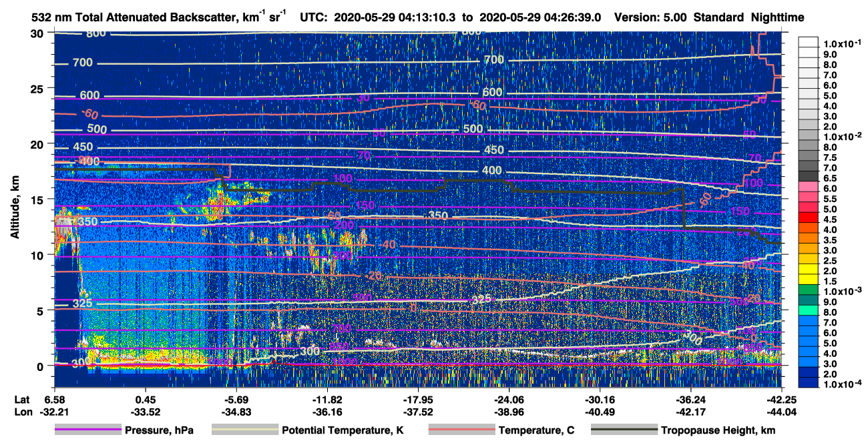868x445 pixels.
Task: Click longitude value -40.49
Action: click(600, 412)
